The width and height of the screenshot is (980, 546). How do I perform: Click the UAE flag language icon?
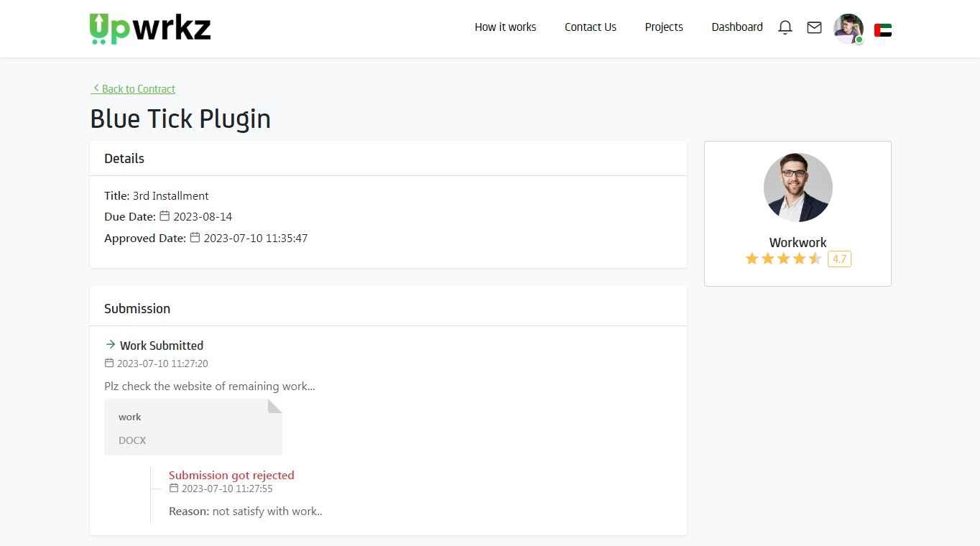click(x=883, y=30)
